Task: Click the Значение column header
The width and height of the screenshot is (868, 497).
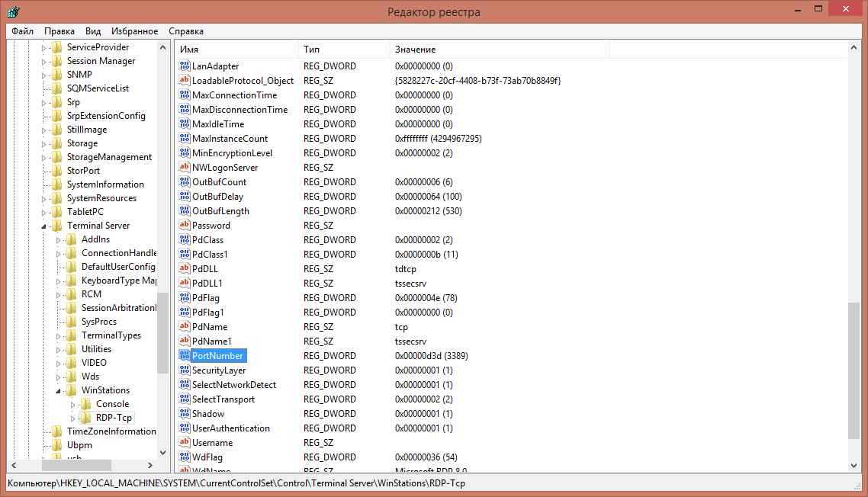Action: (x=498, y=50)
